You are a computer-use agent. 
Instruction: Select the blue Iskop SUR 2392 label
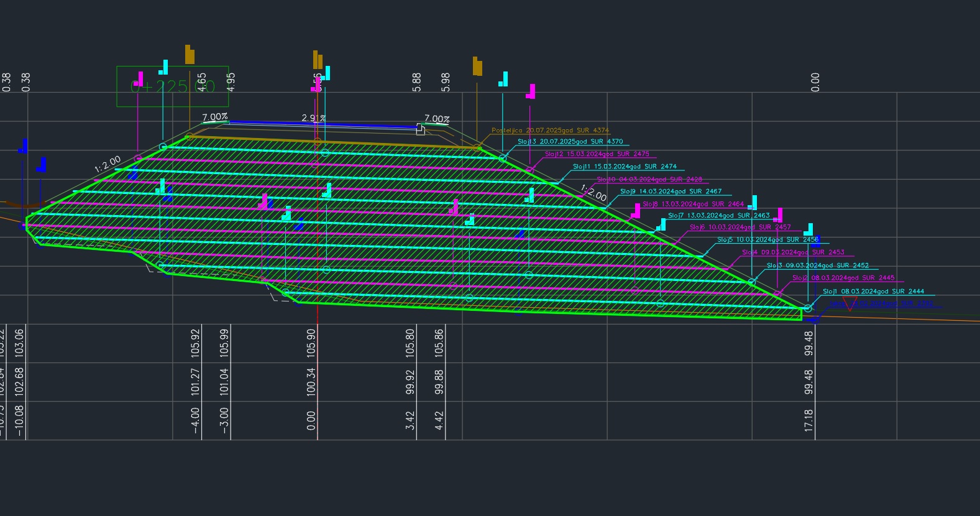[x=881, y=304]
